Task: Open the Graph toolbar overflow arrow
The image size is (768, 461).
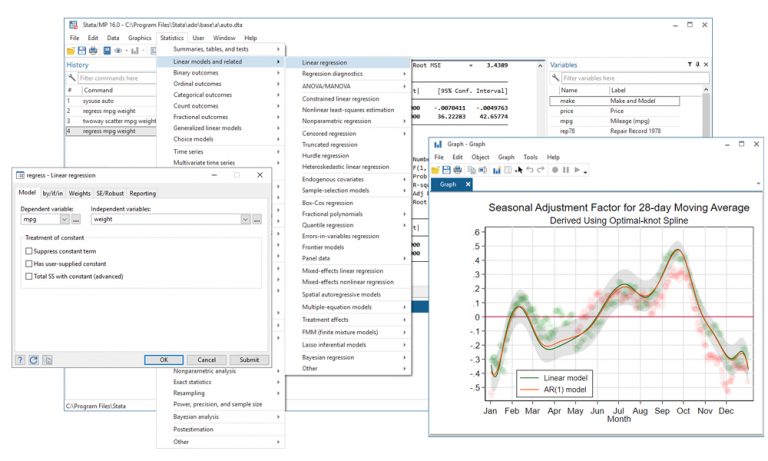Action: (585, 172)
